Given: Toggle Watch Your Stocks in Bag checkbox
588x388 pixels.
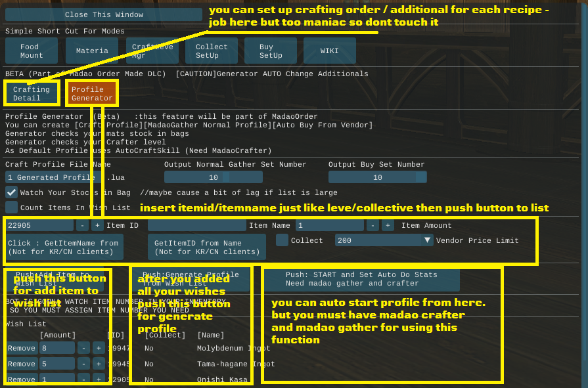Looking at the screenshot, I should tap(11, 192).
